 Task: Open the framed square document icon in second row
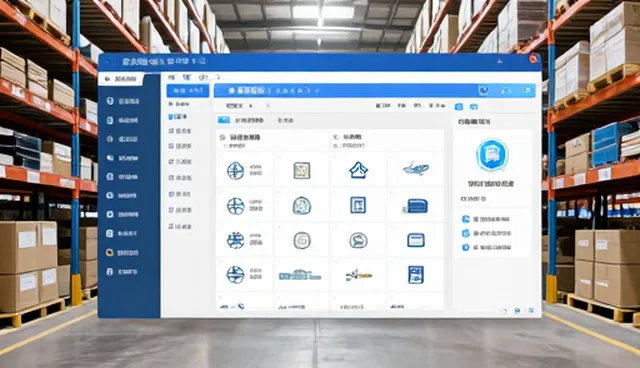[x=358, y=205]
